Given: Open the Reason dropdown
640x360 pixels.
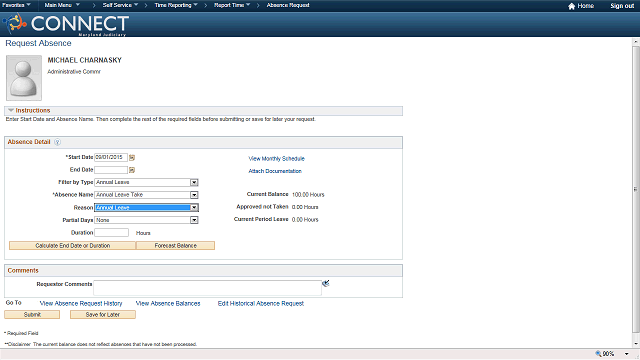Looking at the screenshot, I should 194,208.
